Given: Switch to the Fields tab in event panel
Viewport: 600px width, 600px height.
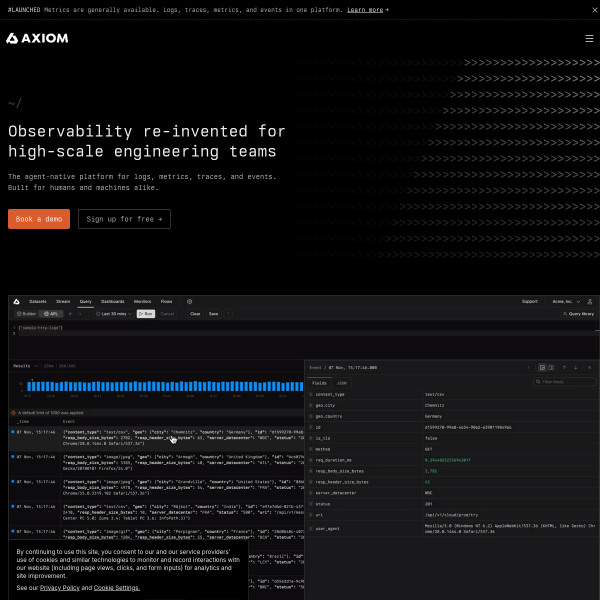Looking at the screenshot, I should 319,383.
